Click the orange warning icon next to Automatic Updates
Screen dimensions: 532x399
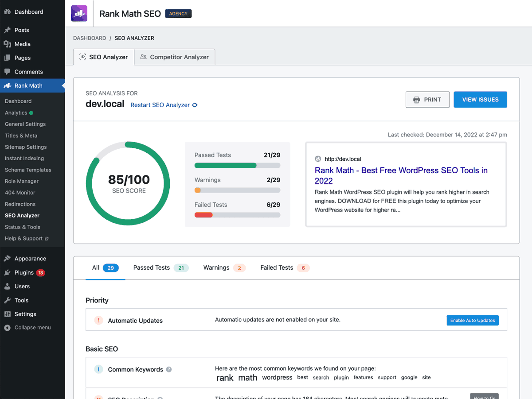click(98, 320)
